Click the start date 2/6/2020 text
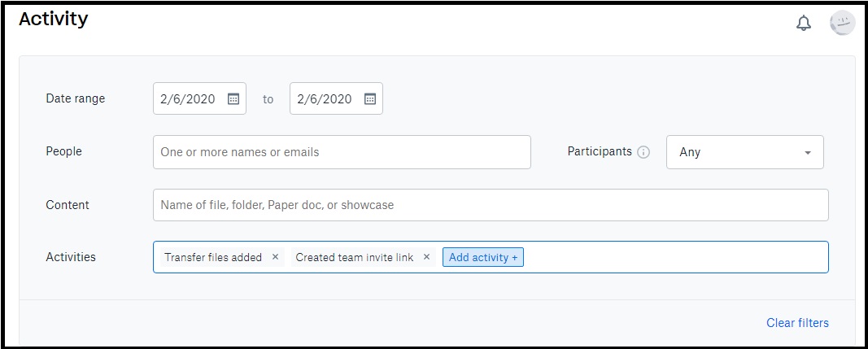 188,99
